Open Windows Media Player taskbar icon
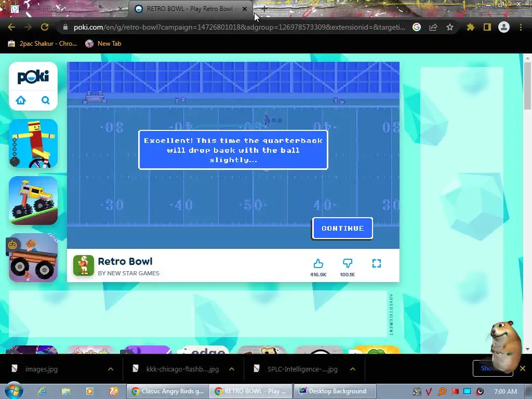This screenshot has height=399, width=532. [x=90, y=391]
